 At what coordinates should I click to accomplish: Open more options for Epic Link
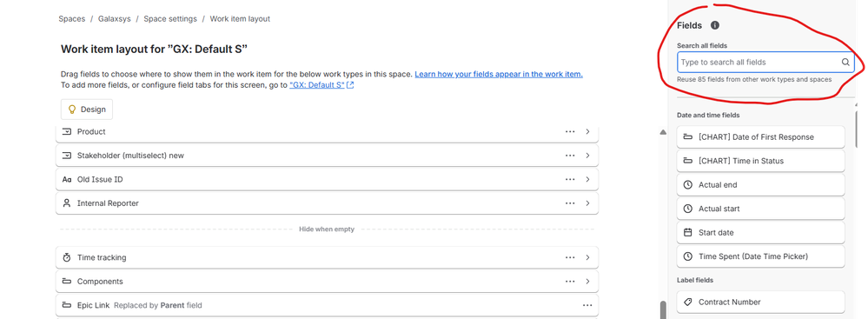587,305
